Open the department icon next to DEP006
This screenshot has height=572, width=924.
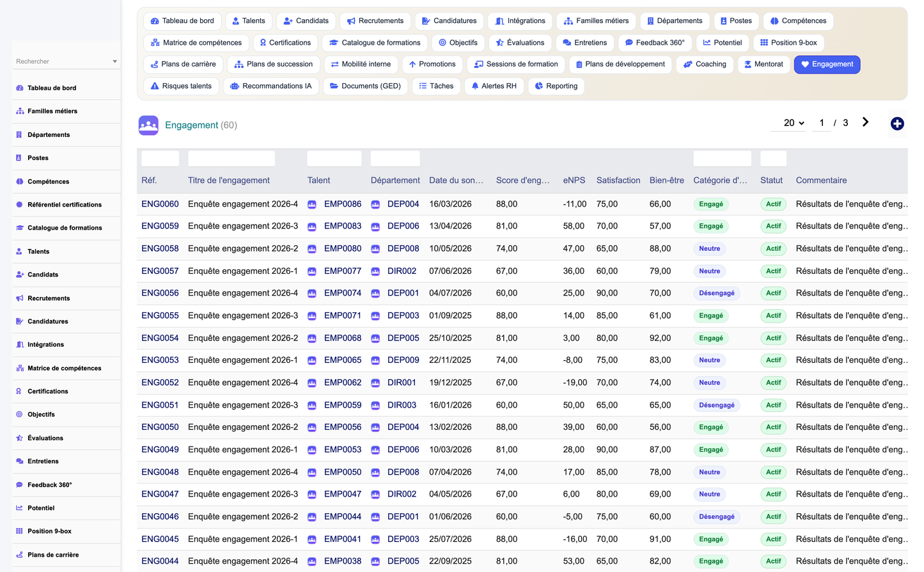pos(375,226)
